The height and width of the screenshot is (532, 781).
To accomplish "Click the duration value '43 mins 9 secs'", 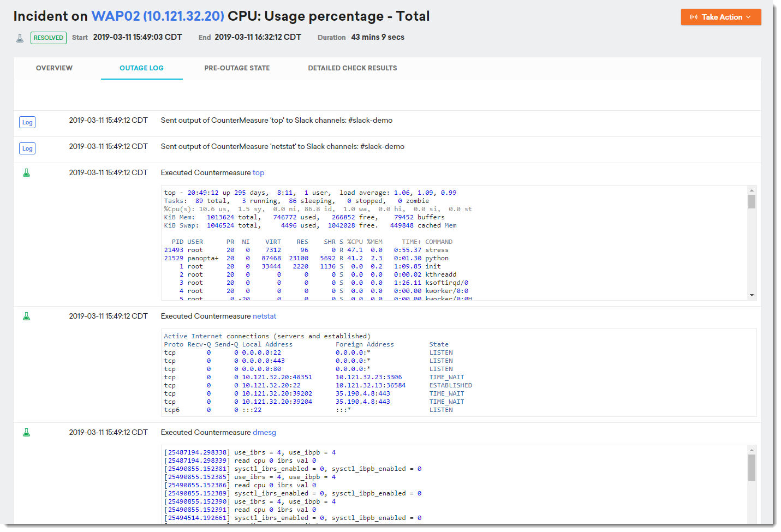I will (378, 37).
